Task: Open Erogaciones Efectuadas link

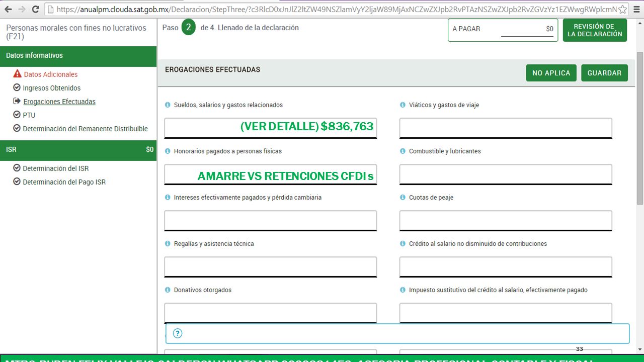Action: click(59, 102)
